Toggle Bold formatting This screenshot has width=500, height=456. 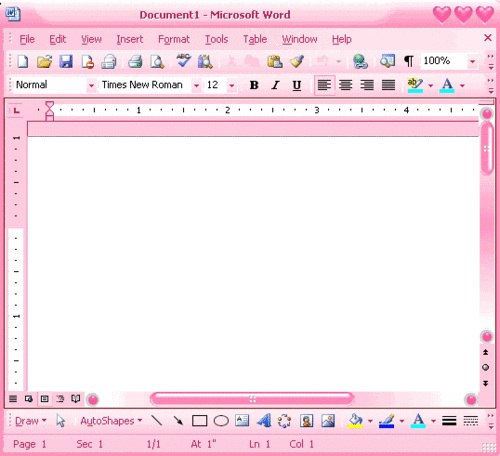(254, 85)
